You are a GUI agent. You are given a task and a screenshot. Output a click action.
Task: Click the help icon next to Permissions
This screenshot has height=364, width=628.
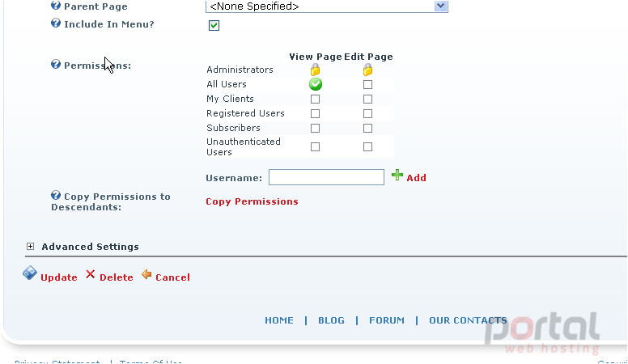[56, 64]
